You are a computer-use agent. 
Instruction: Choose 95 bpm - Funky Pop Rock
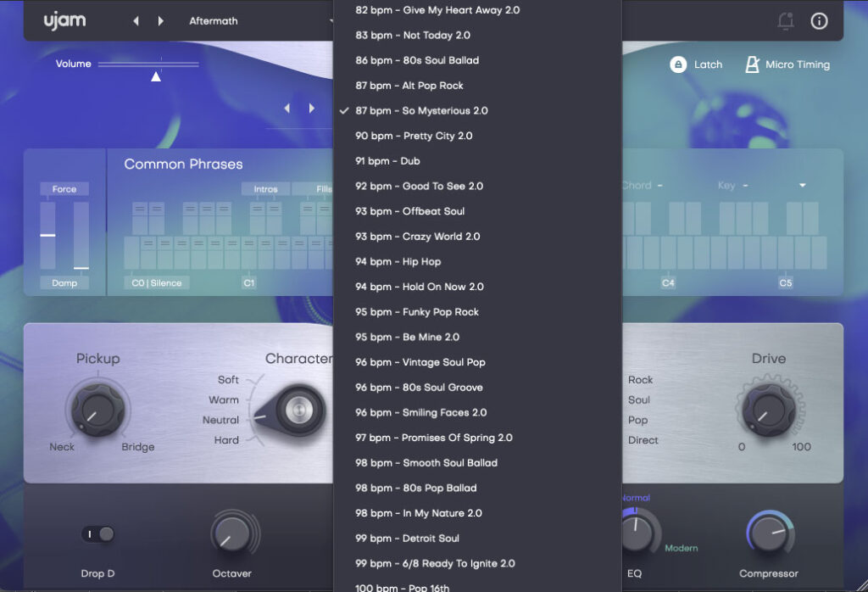click(477, 312)
